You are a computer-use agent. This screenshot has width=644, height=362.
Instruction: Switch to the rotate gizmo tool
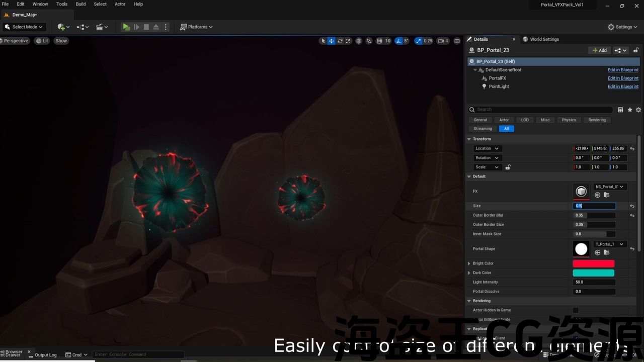point(340,41)
